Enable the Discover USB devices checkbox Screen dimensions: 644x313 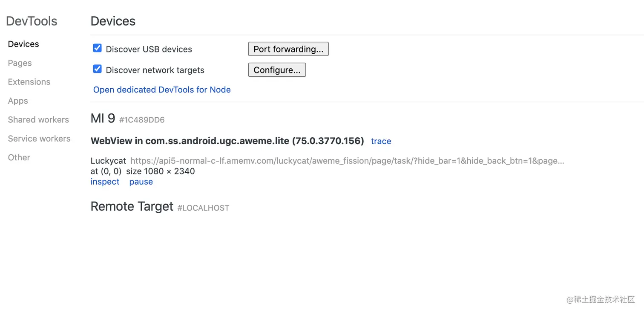coord(97,48)
